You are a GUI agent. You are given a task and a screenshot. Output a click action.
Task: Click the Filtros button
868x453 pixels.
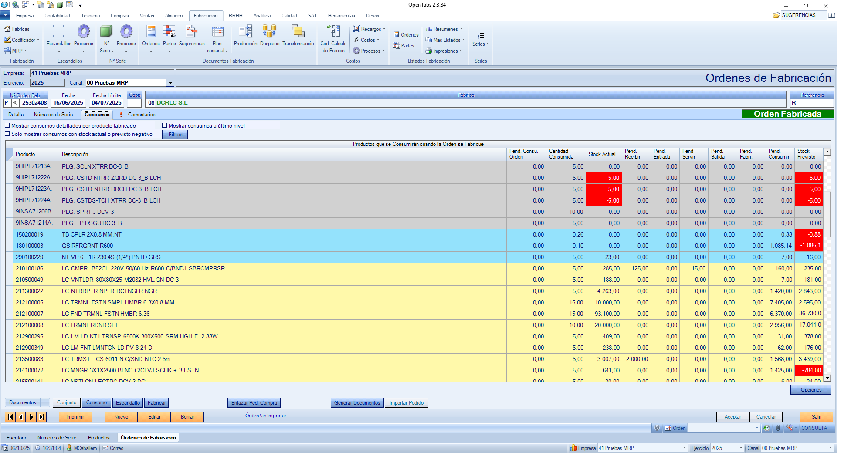175,135
